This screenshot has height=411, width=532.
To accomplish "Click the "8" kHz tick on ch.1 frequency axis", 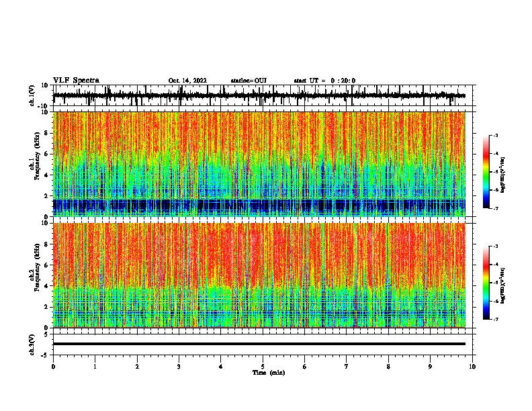I will [47, 133].
